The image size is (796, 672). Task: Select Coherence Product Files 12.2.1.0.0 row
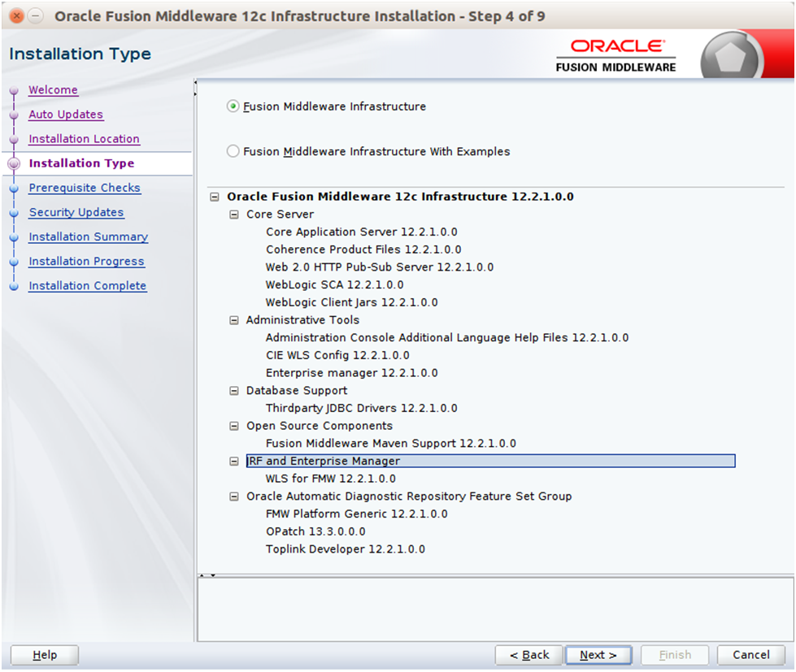click(x=363, y=249)
